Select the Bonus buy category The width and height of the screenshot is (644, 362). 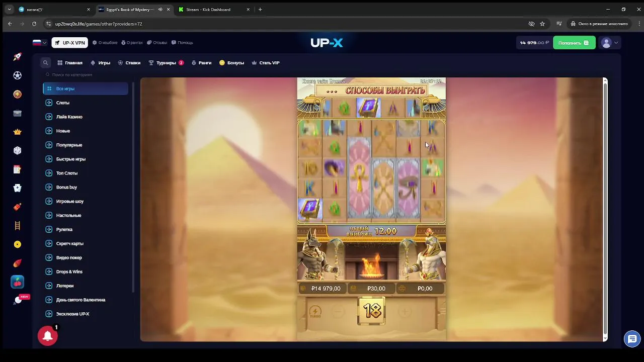pos(86,187)
